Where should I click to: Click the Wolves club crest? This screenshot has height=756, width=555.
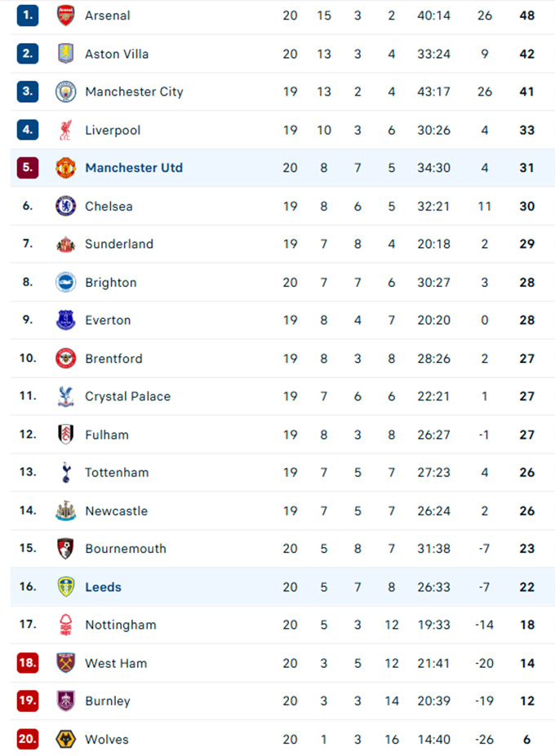(x=65, y=740)
